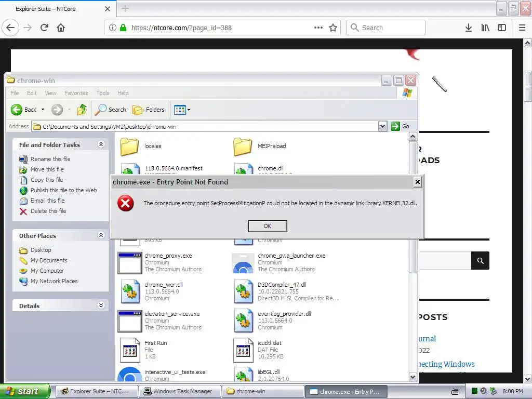Go to My Computer in Other Places
The width and height of the screenshot is (532, 399).
[47, 271]
